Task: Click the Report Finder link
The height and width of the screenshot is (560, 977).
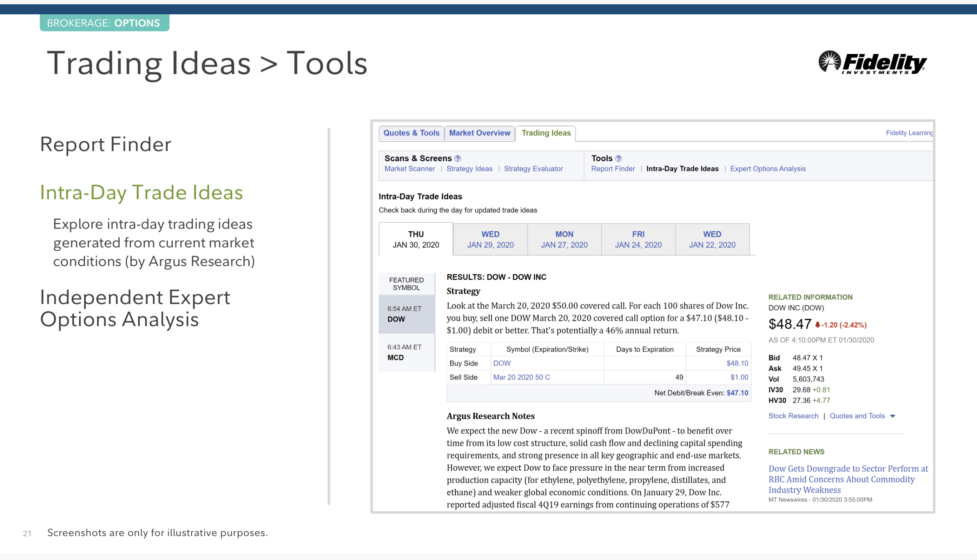Action: [x=613, y=169]
